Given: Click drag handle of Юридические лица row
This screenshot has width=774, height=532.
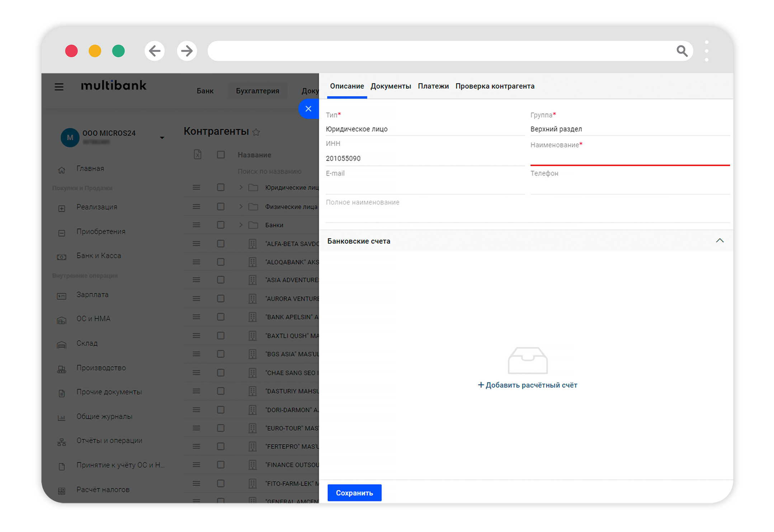Looking at the screenshot, I should [196, 187].
